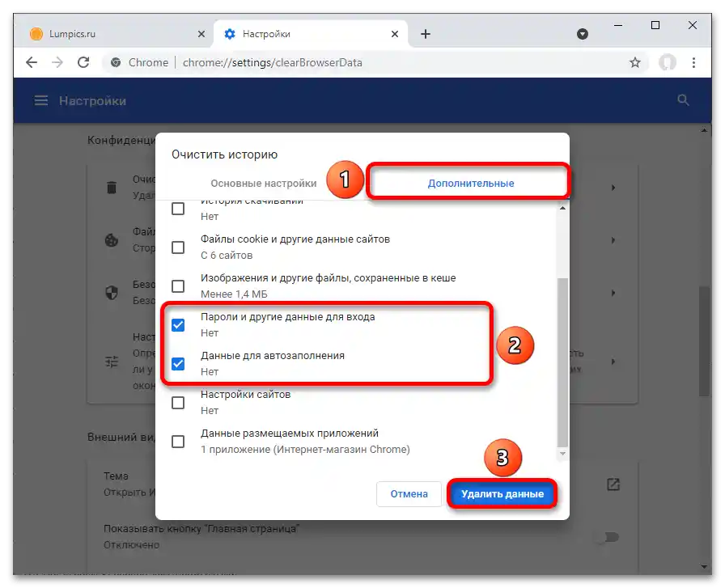The height and width of the screenshot is (588, 725).
Task: Close the Настройки tab
Action: [394, 34]
